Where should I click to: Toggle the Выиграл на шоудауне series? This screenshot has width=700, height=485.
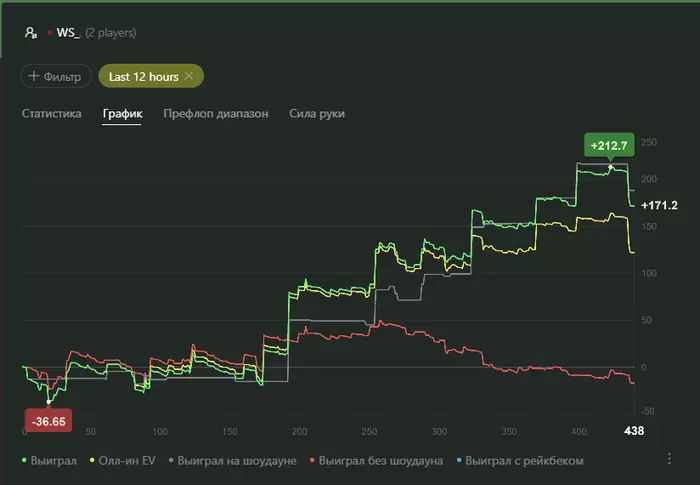[233, 460]
